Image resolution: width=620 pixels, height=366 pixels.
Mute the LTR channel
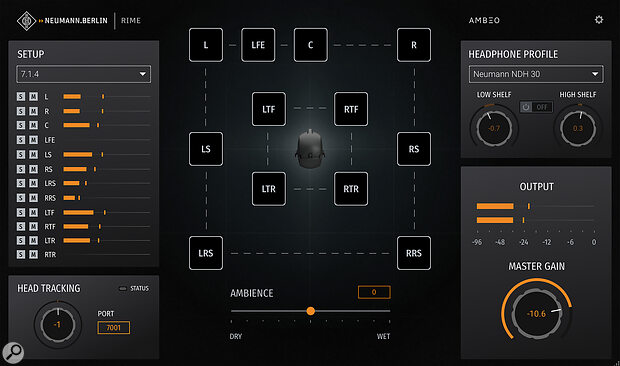[x=34, y=240]
